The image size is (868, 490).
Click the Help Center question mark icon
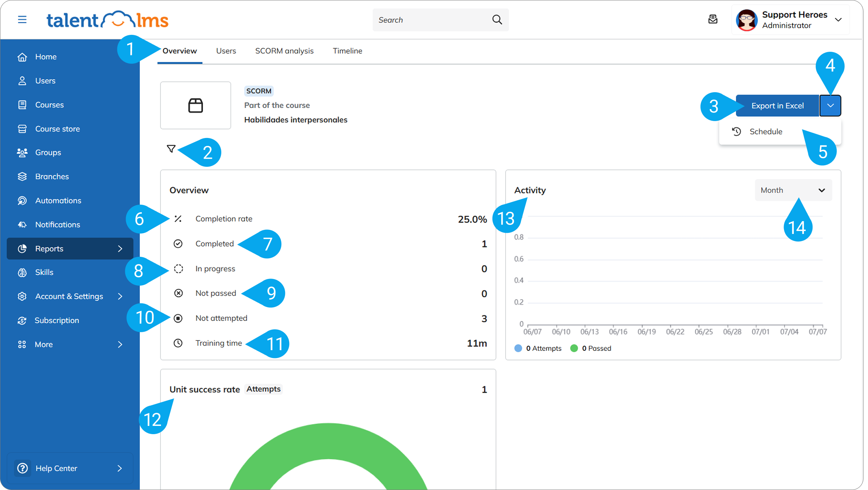[23, 468]
